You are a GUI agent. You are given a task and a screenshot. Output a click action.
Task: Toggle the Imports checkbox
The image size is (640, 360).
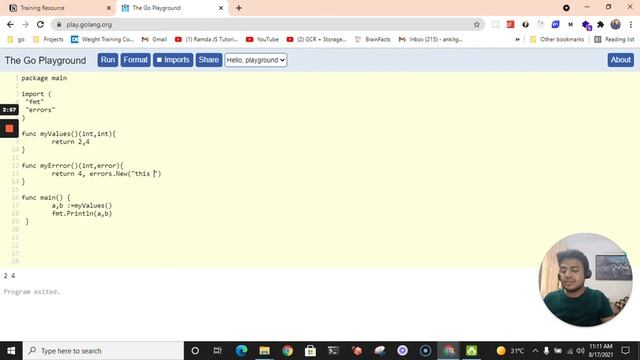coord(173,60)
